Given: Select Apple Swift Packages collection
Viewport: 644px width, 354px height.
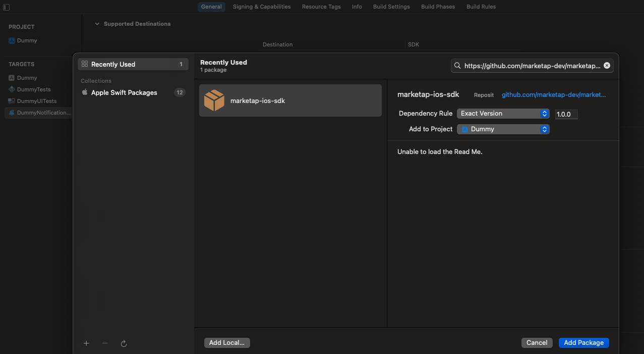Looking at the screenshot, I should [x=124, y=92].
